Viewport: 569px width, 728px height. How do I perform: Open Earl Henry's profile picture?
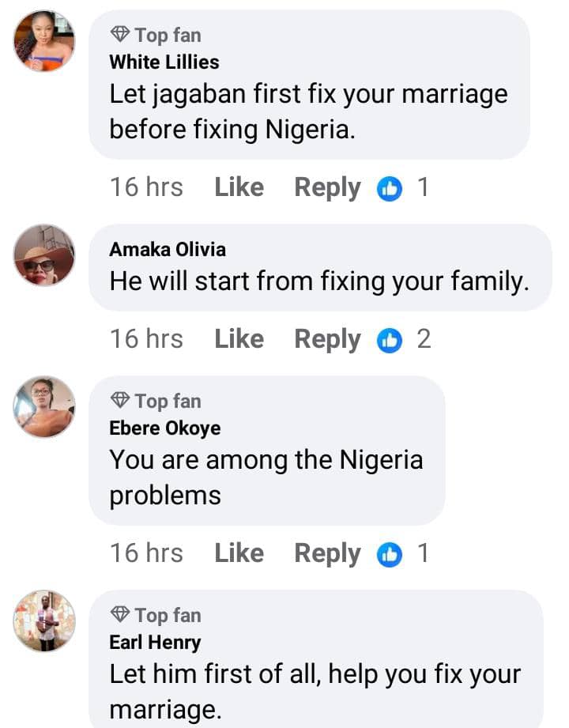tap(44, 620)
